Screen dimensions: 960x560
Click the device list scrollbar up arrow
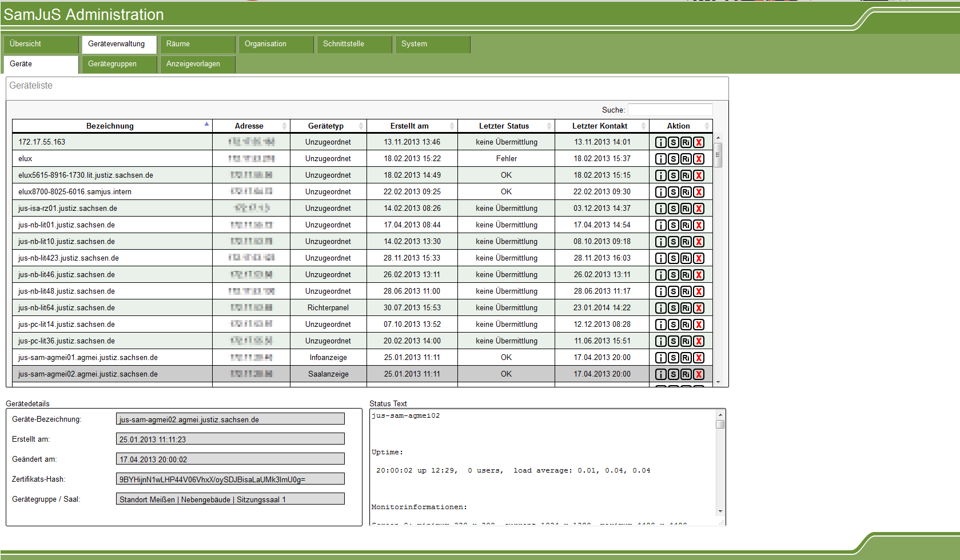(718, 138)
